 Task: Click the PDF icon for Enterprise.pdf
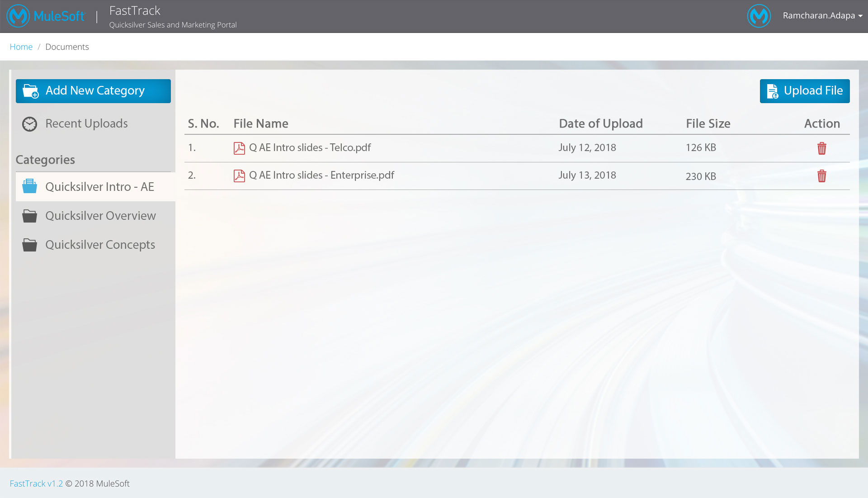coord(239,175)
